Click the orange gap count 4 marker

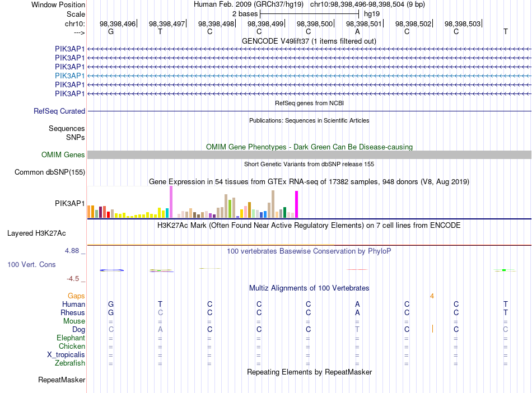coord(432,296)
